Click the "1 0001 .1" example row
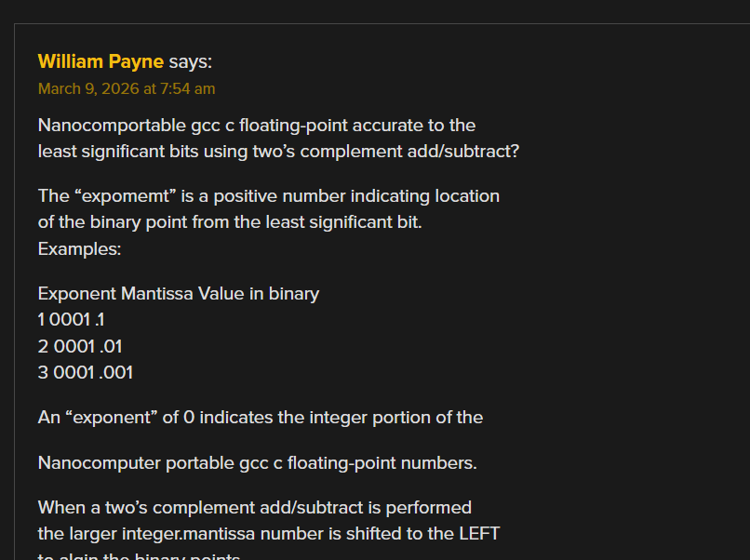The image size is (750, 560). pos(71,321)
